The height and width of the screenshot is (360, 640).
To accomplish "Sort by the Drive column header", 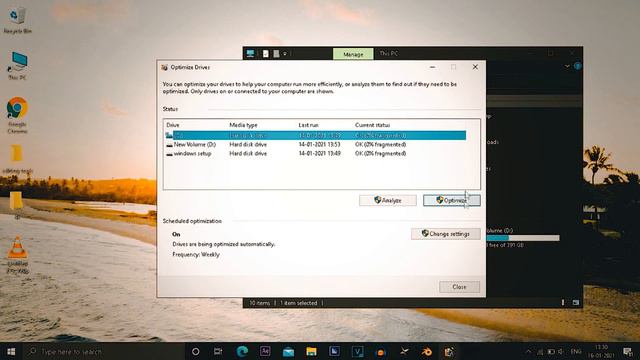I will (x=173, y=125).
